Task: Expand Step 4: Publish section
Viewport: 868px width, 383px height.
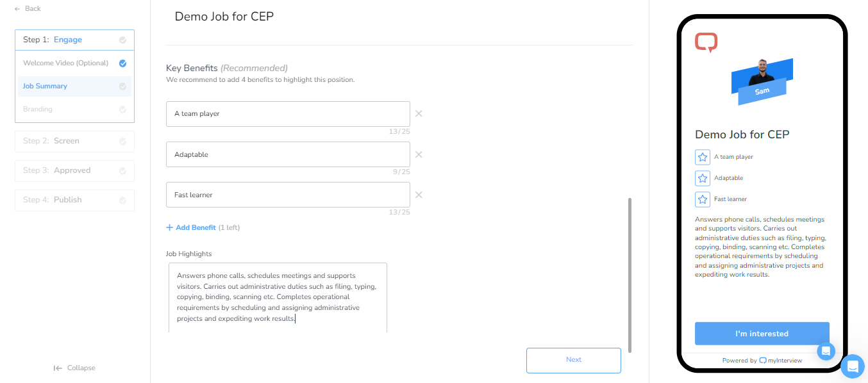Action: coord(74,200)
